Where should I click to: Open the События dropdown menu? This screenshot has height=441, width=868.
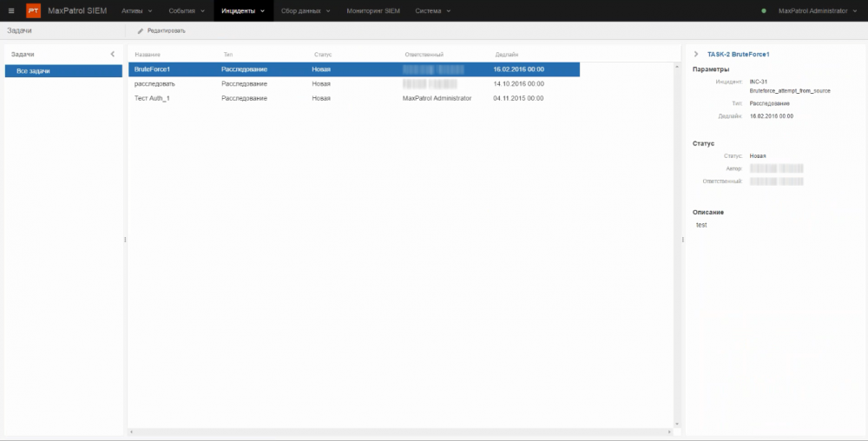tap(187, 10)
